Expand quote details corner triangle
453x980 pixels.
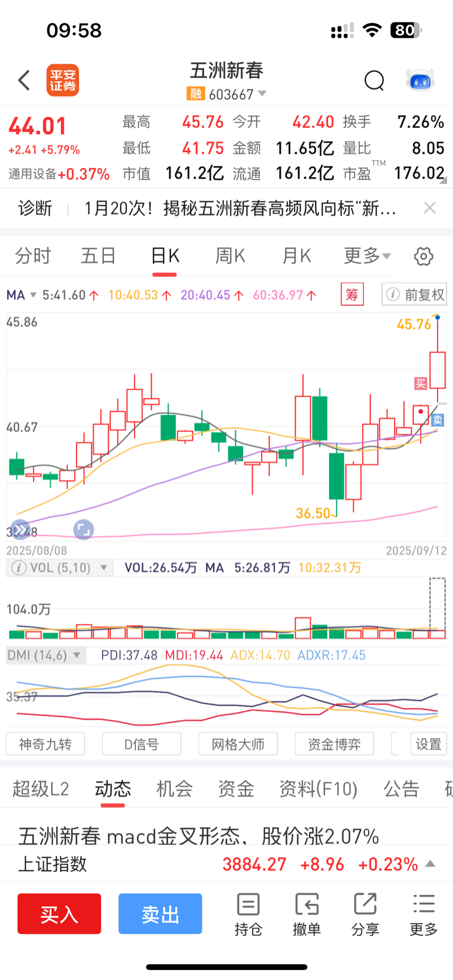point(443,180)
